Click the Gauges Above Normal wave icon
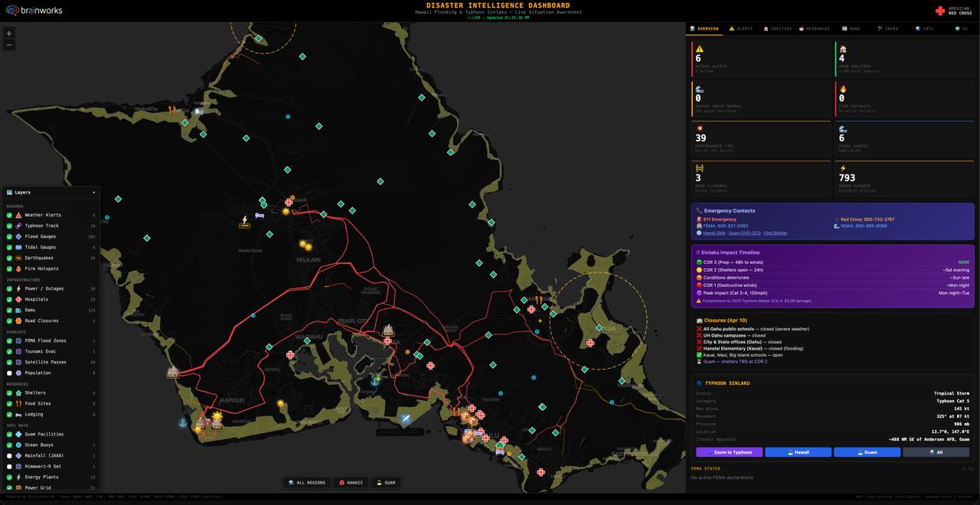Image resolution: width=980 pixels, height=505 pixels. coord(699,89)
